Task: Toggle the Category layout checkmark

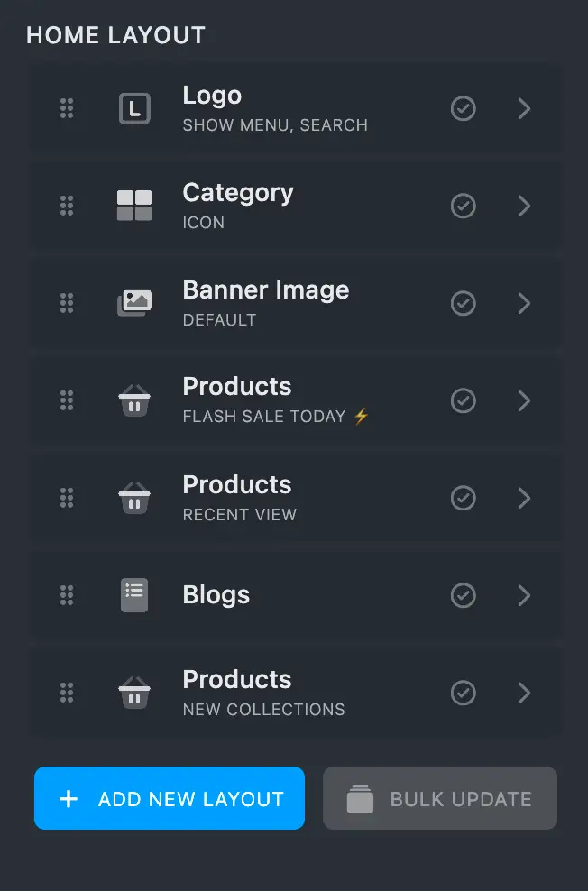Action: coord(464,207)
